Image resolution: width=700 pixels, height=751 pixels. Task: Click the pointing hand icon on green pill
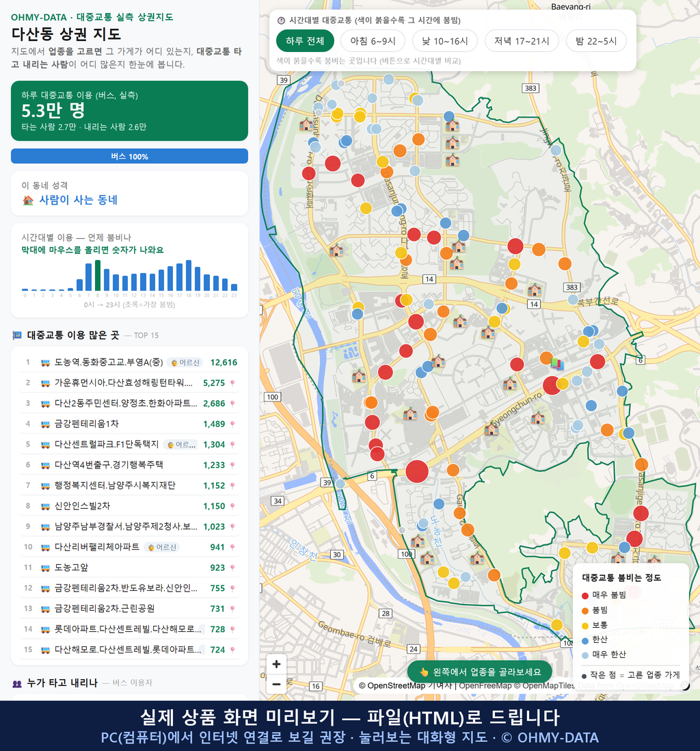click(424, 672)
